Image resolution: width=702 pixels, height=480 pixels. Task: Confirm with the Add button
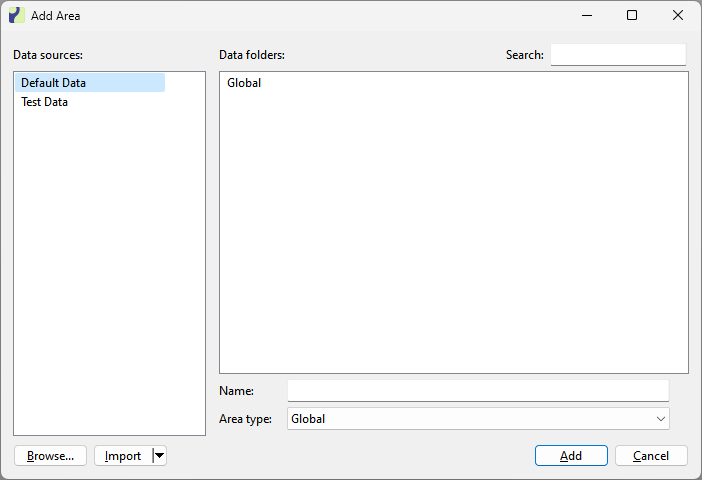point(571,456)
